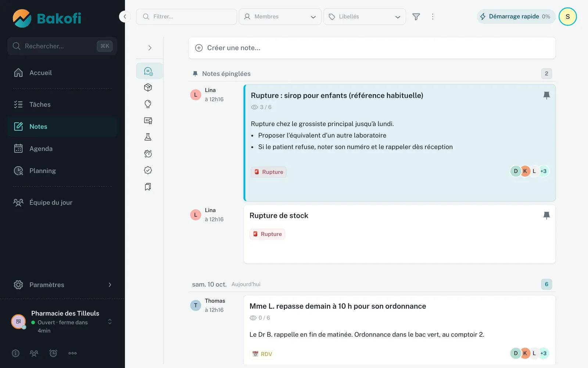Open the three-dot more options menu

tap(433, 17)
